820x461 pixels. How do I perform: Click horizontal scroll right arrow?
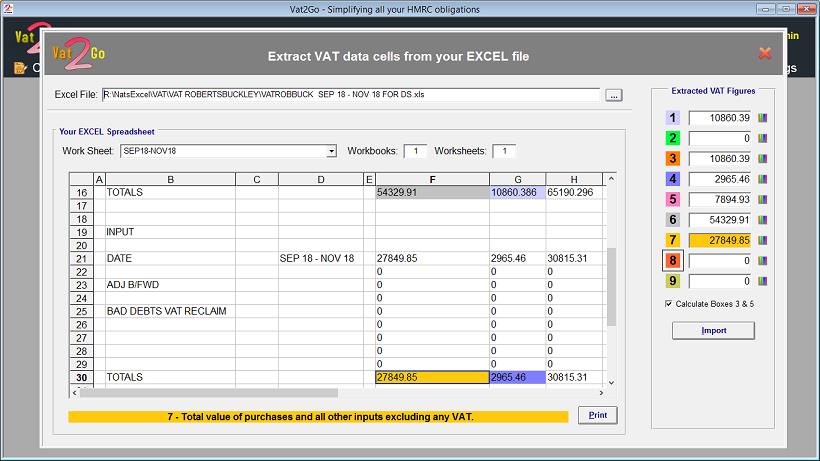(601, 393)
